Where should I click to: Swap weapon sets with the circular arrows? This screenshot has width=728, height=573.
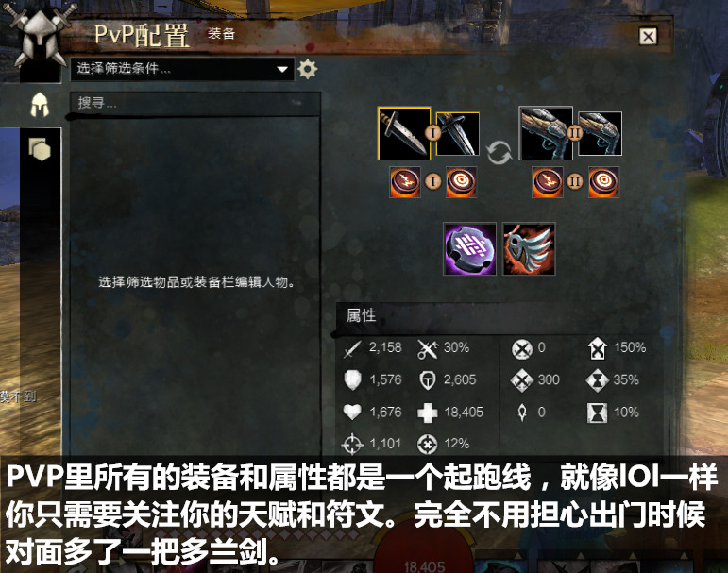point(499,153)
